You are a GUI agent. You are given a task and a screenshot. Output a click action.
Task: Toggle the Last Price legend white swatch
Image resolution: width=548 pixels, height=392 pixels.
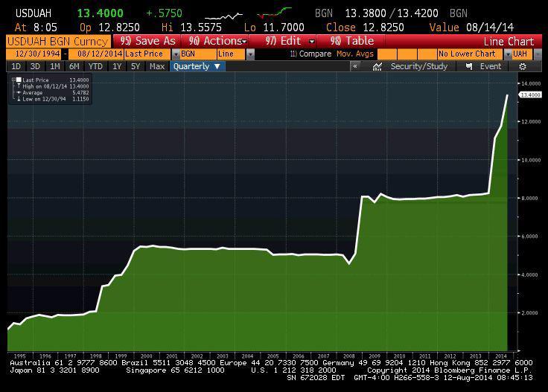coord(19,80)
